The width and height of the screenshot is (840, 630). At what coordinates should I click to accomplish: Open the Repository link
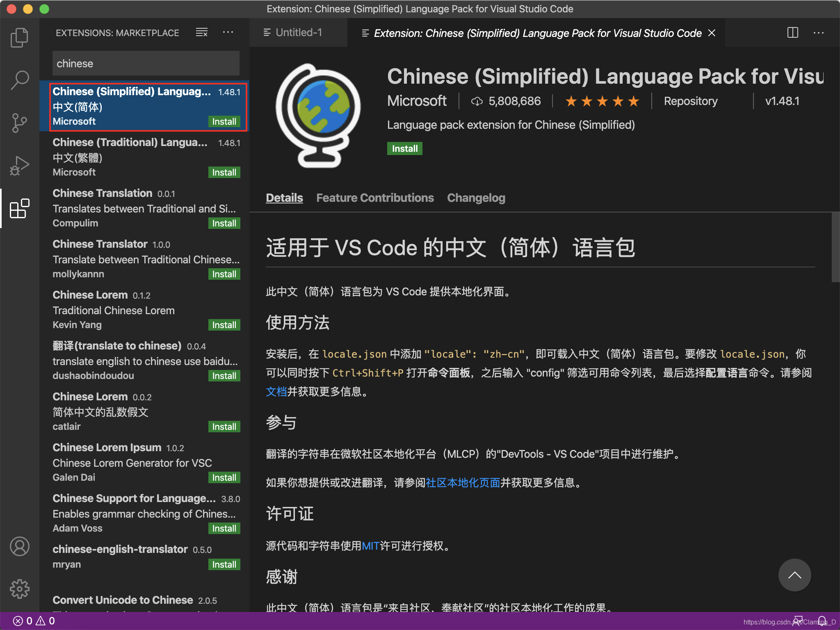click(x=690, y=101)
